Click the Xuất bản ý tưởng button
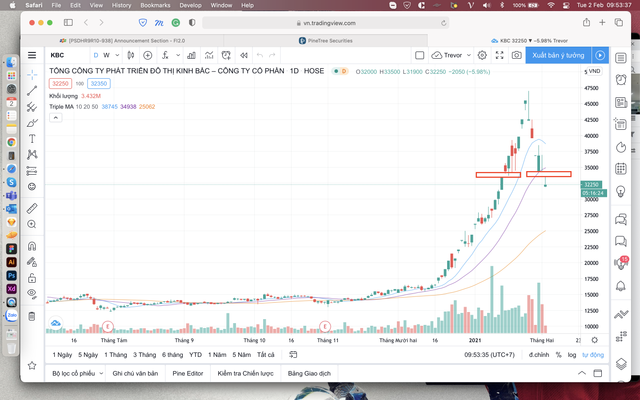Image resolution: width=640 pixels, height=400 pixels. pos(558,55)
